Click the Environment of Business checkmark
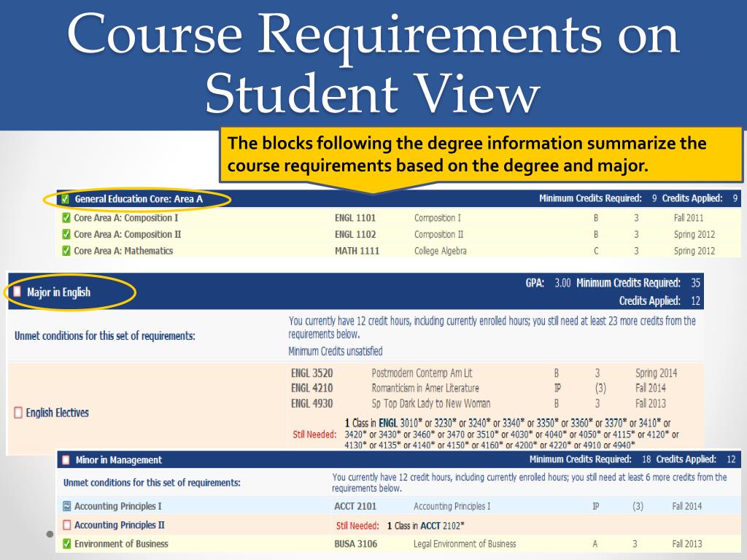 66,543
